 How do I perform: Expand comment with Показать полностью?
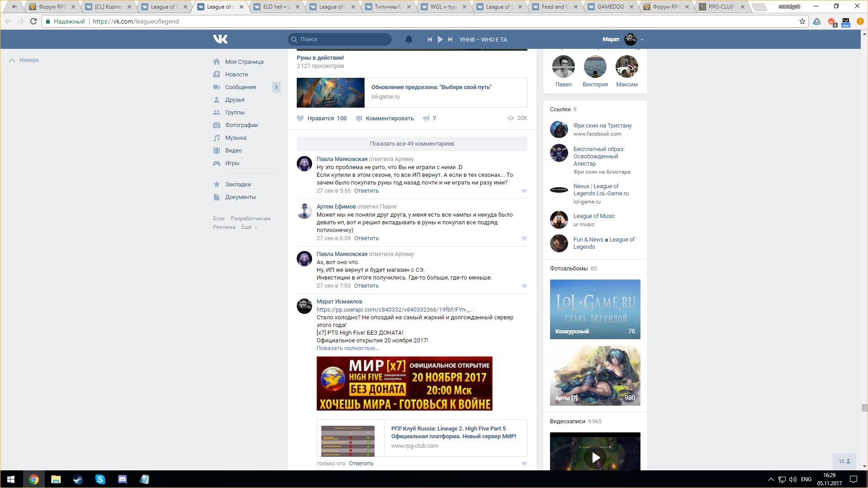click(347, 348)
